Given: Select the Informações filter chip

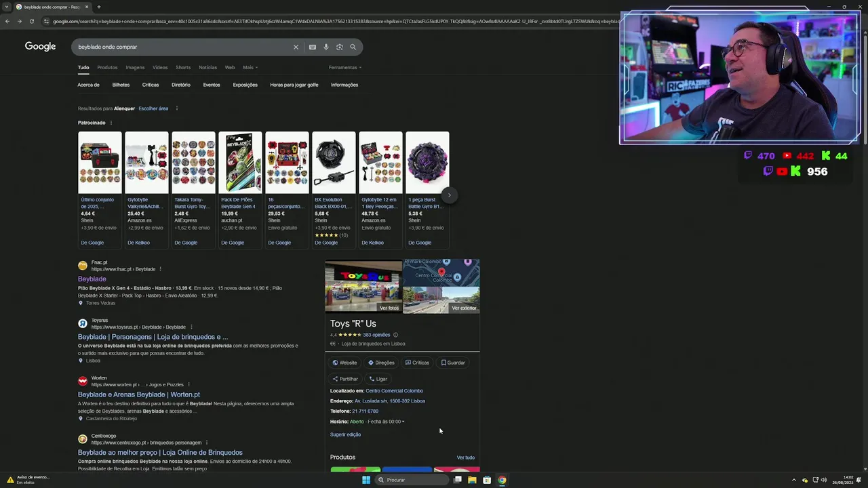Looking at the screenshot, I should coord(344,85).
